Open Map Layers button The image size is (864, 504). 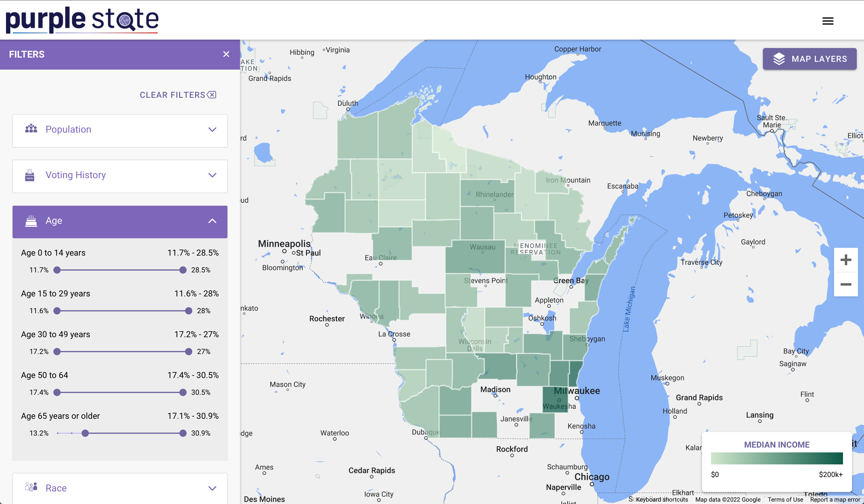[809, 59]
